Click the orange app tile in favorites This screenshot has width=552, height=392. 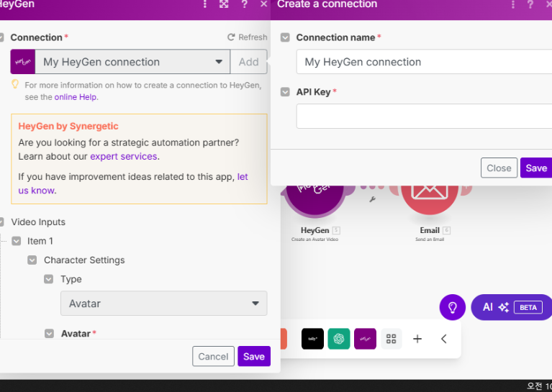tap(284, 339)
